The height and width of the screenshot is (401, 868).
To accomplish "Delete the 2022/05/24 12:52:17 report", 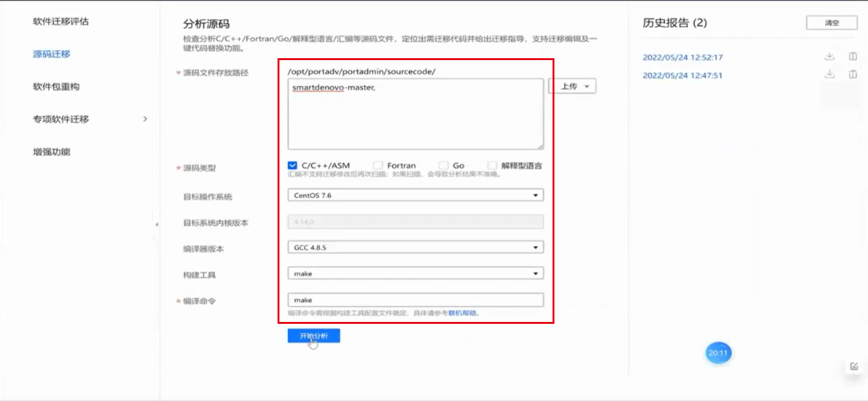I will coord(853,57).
